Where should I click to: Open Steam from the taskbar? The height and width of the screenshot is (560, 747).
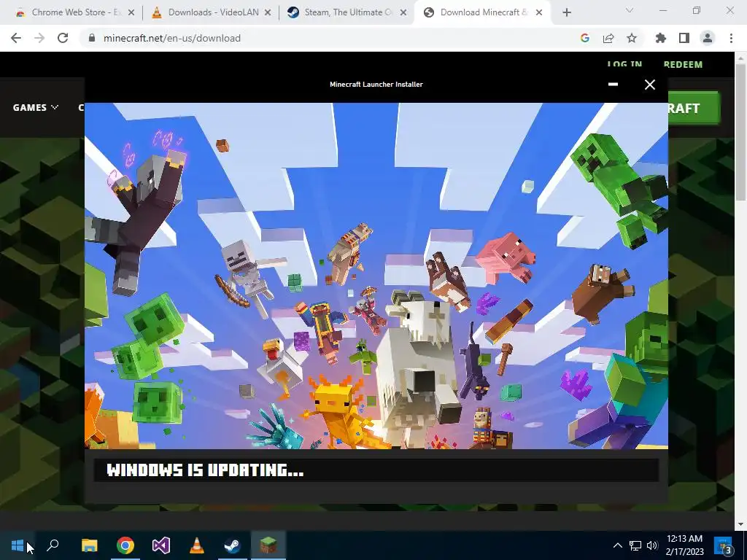pyautogui.click(x=233, y=545)
